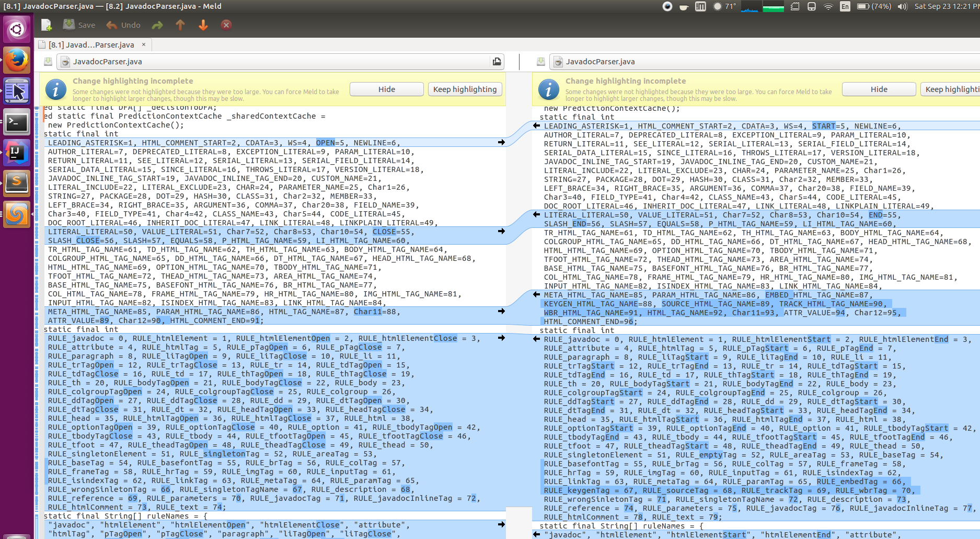Open Ubuntu Dash from the launcher
The image size is (980, 539).
click(17, 29)
